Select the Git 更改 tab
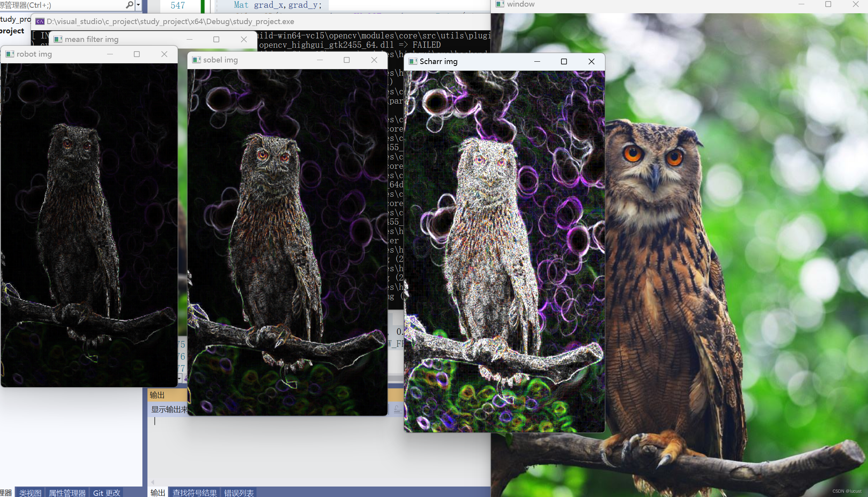 point(107,493)
